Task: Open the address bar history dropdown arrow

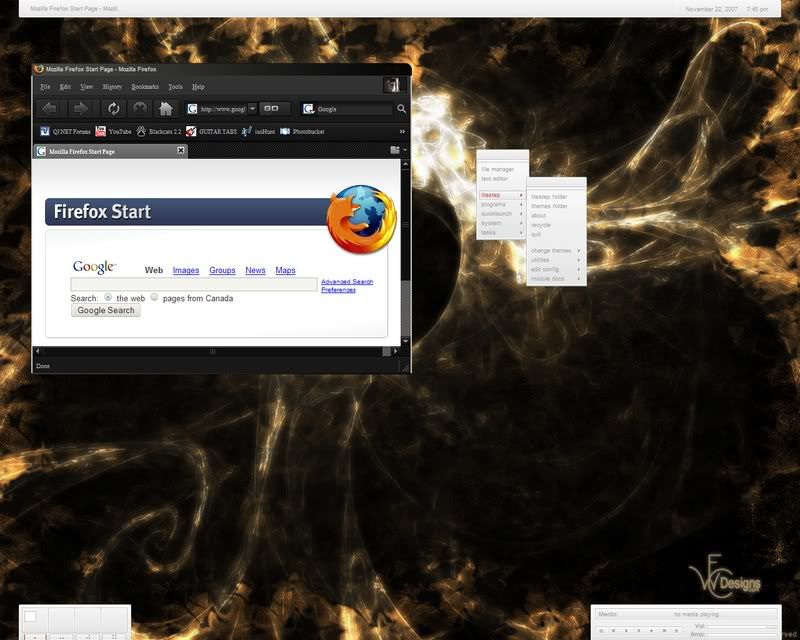Action: coord(252,108)
